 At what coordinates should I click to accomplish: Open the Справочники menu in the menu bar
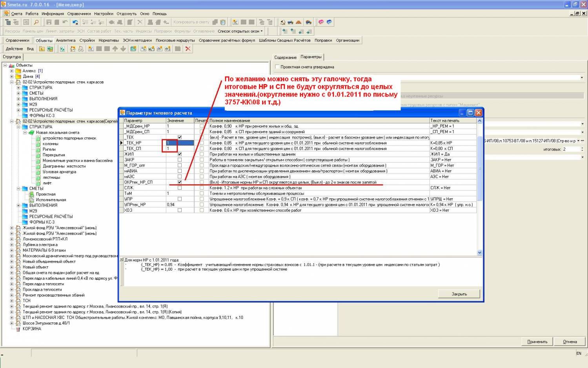tap(79, 14)
